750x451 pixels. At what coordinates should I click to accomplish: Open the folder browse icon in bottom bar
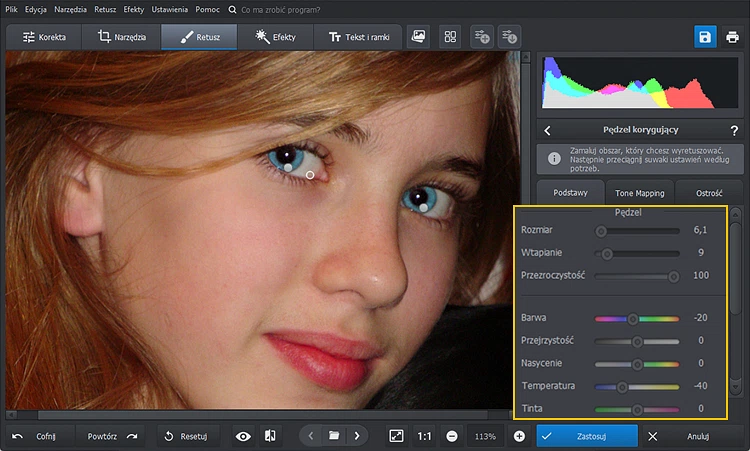tap(334, 436)
